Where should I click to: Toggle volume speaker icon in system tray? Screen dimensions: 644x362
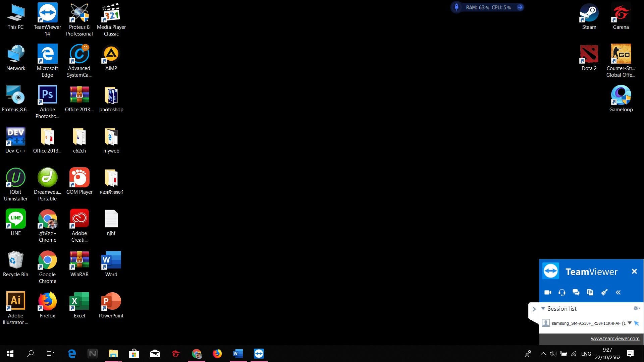click(553, 354)
